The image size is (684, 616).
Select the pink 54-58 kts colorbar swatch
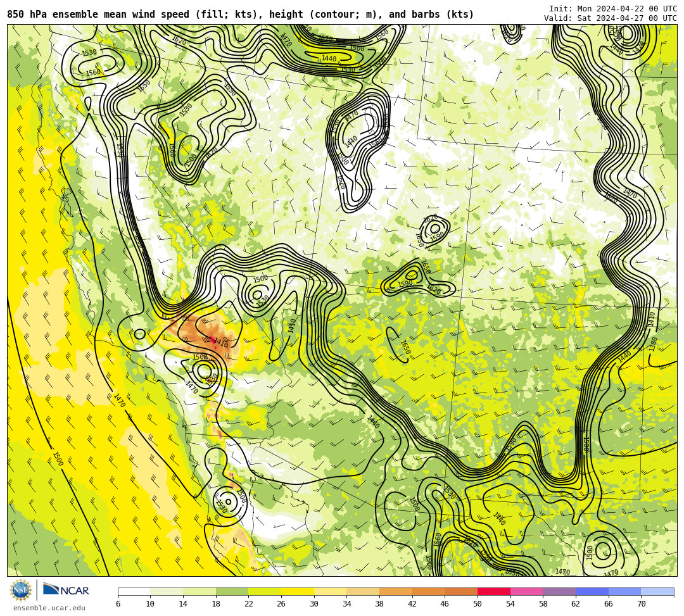click(526, 591)
